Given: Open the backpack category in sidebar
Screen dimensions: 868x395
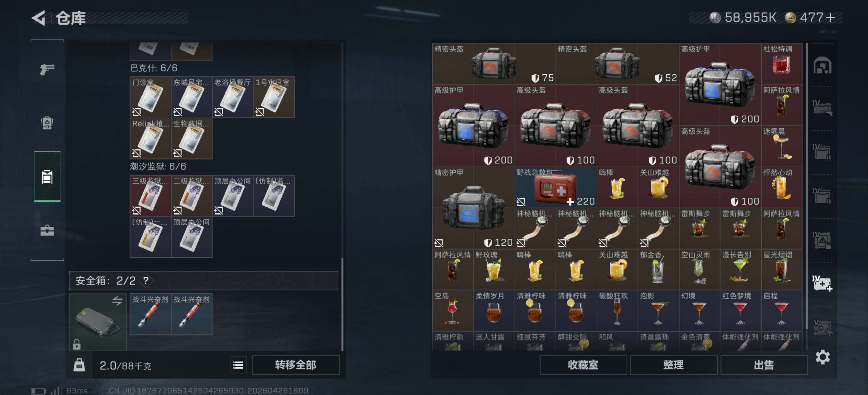Looking at the screenshot, I should click(x=47, y=123).
